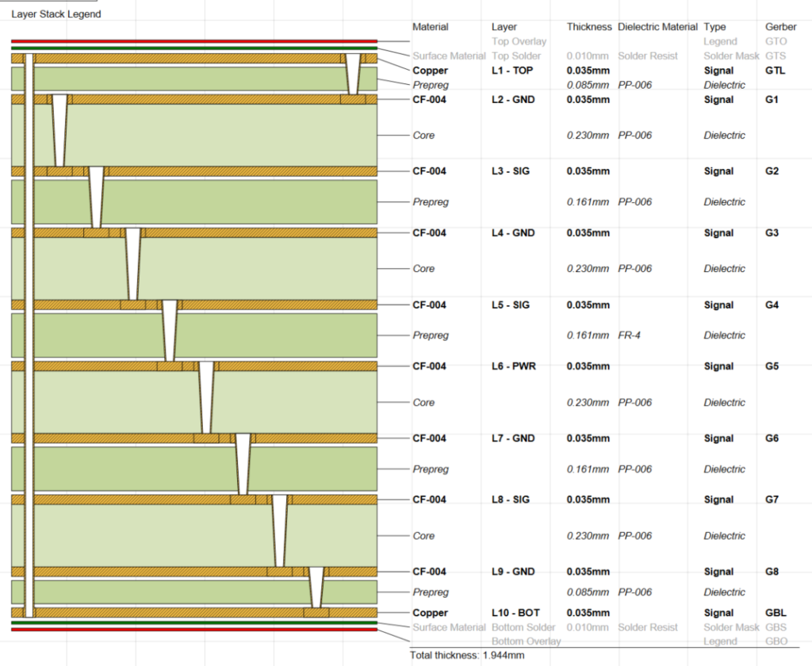Select the Top Solder layer name
This screenshot has width=812, height=666.
[x=515, y=56]
